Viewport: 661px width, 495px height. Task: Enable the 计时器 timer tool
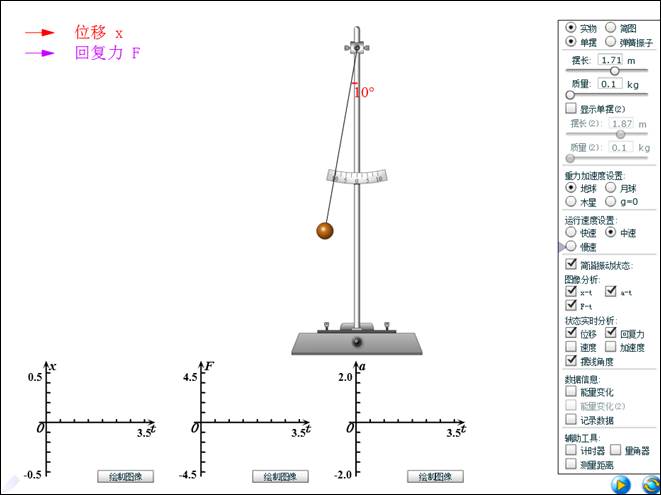pos(571,451)
